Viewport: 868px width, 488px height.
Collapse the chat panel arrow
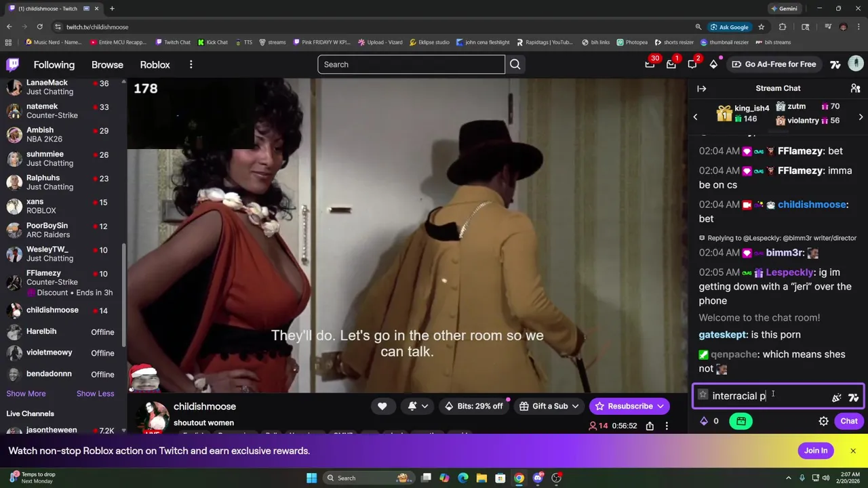tap(702, 88)
